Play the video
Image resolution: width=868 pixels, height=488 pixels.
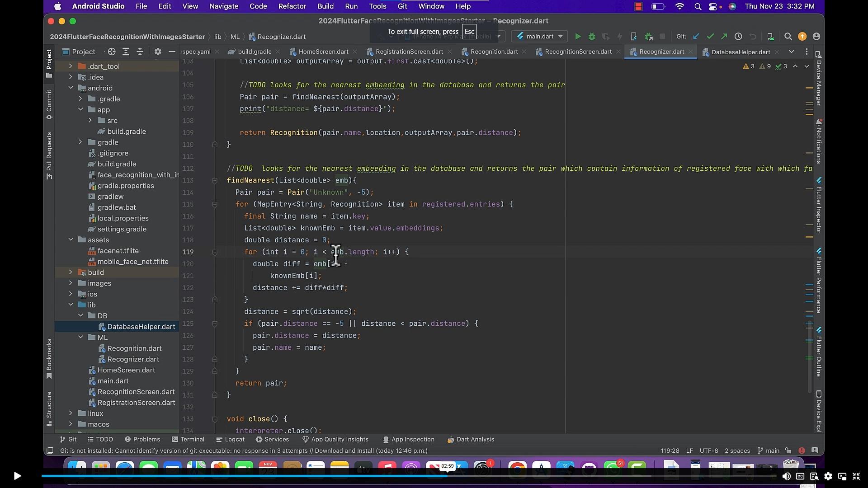coord(17,476)
